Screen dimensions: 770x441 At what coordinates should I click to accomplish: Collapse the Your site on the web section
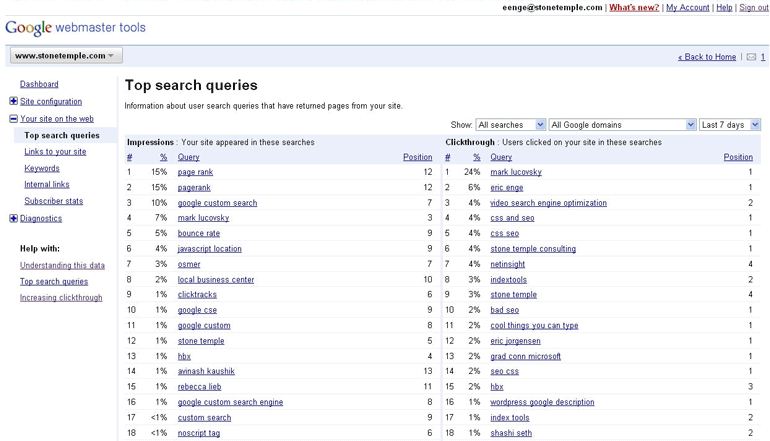pos(13,118)
